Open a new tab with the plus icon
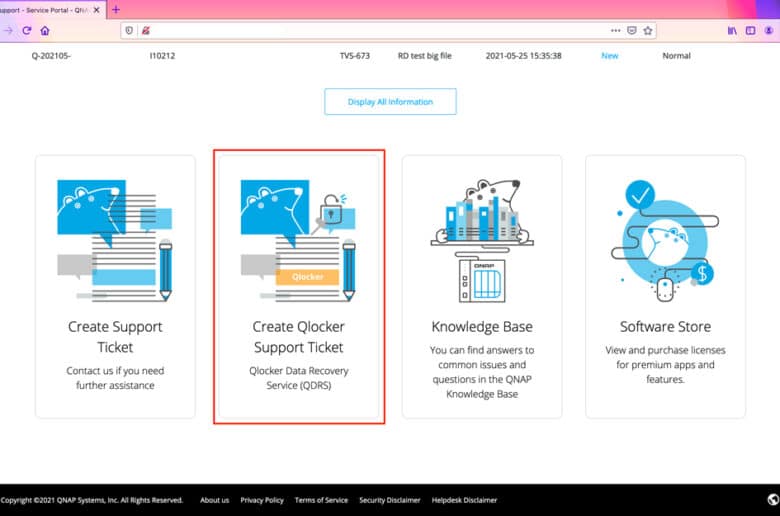This screenshot has width=780, height=516. coord(116,9)
